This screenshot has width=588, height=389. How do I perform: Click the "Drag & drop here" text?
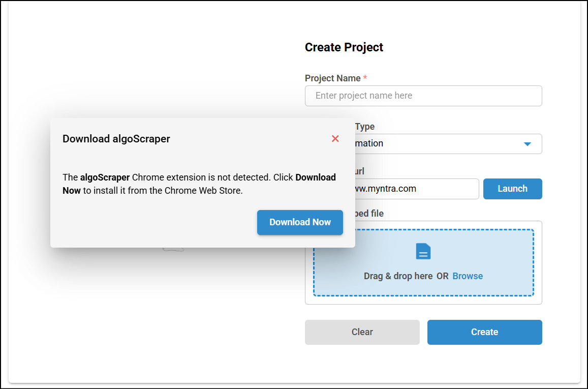(398, 276)
